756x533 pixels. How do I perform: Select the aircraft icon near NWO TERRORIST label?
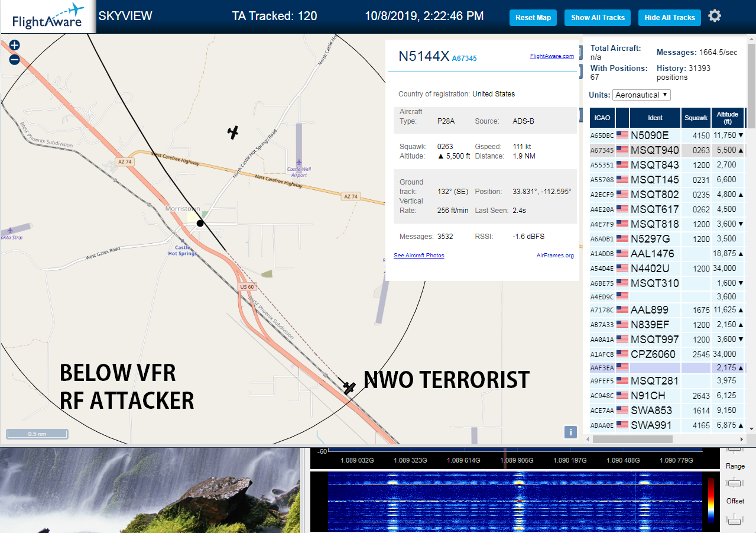click(349, 387)
